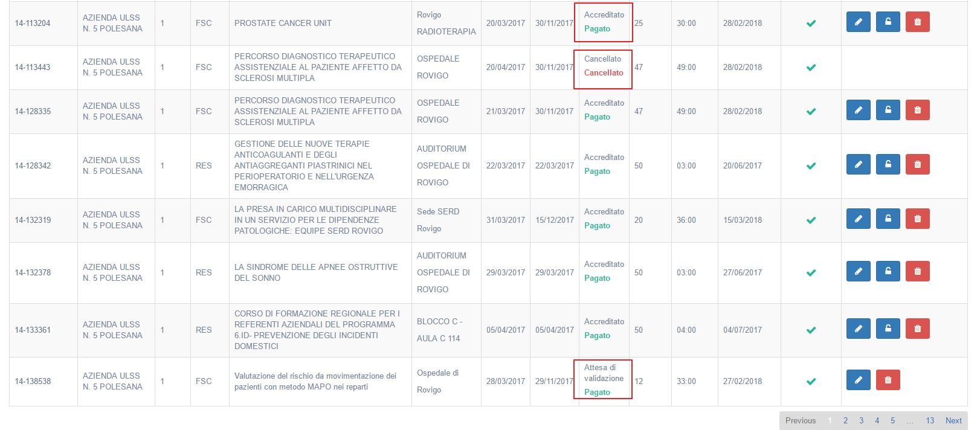
Task: Edit event 14-138538 with the pencil icon
Action: pyautogui.click(x=858, y=380)
